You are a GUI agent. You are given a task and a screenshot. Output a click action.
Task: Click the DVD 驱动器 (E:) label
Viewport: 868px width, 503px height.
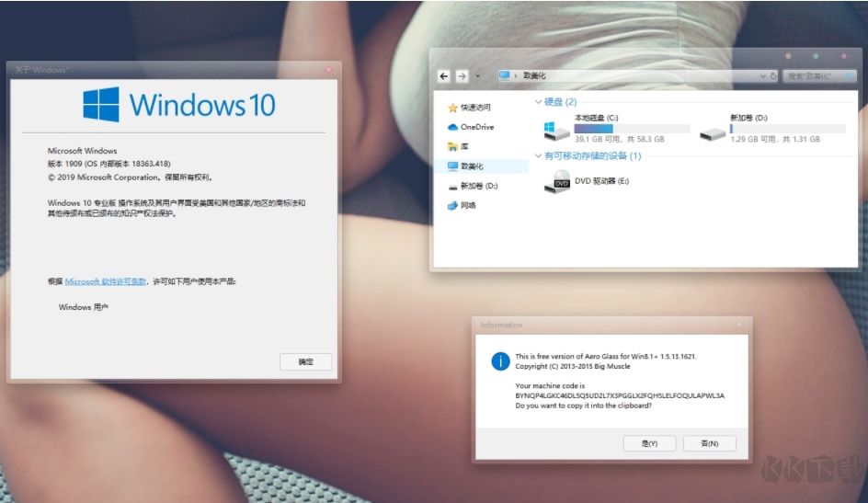(x=601, y=181)
